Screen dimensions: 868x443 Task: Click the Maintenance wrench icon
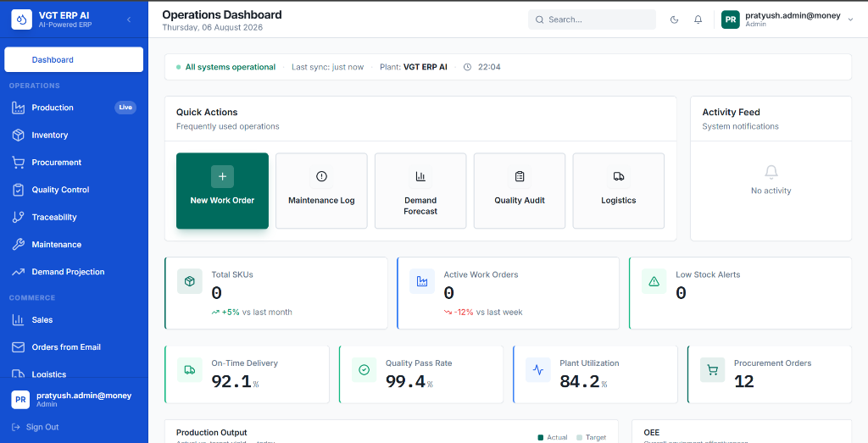(19, 245)
